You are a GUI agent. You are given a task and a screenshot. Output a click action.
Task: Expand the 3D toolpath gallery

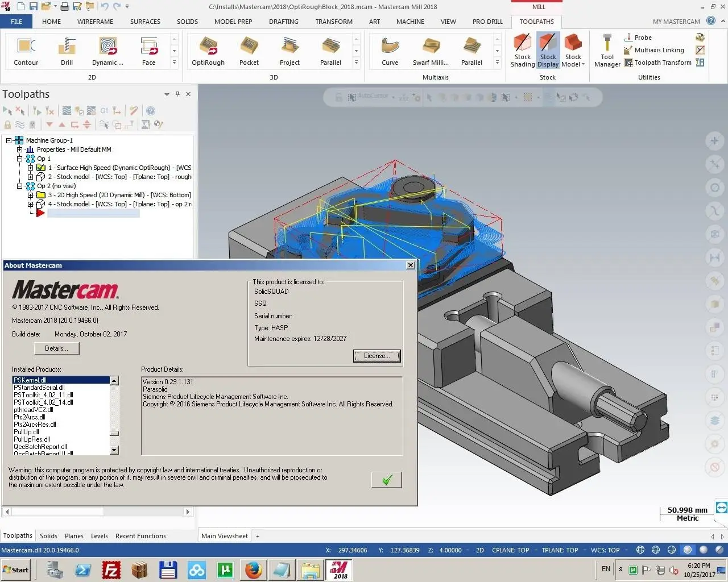[x=356, y=63]
